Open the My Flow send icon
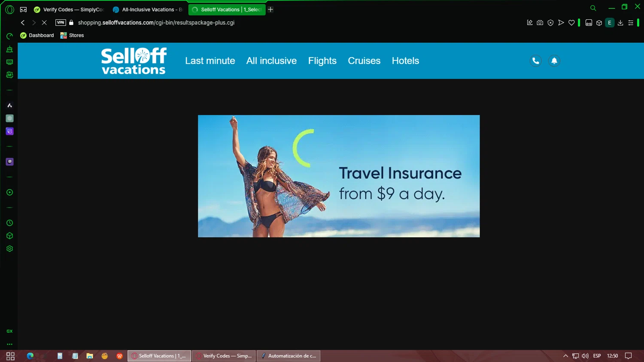The height and width of the screenshot is (362, 644). [x=561, y=23]
